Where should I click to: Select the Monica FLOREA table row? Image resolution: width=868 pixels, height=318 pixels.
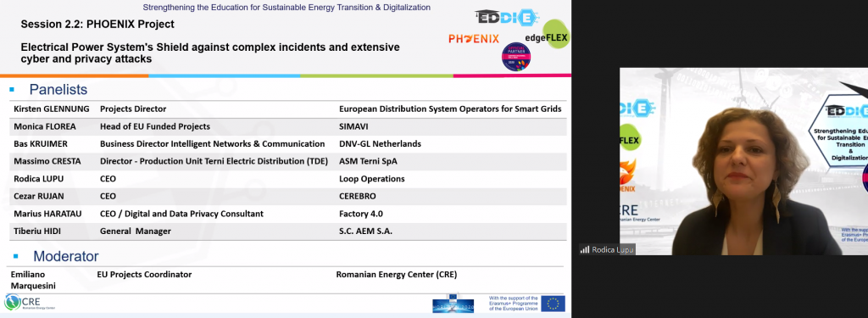(x=288, y=126)
